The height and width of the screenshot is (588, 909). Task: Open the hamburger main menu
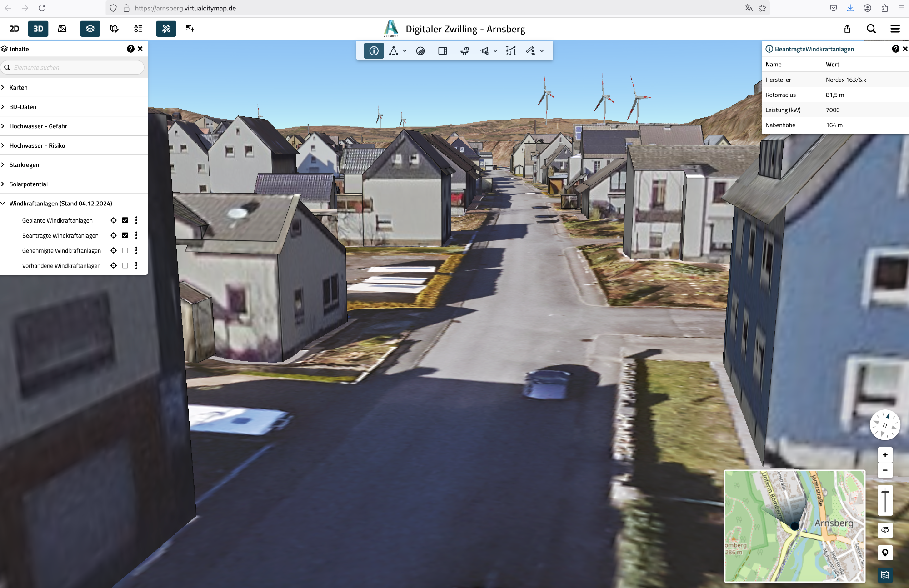pos(895,29)
